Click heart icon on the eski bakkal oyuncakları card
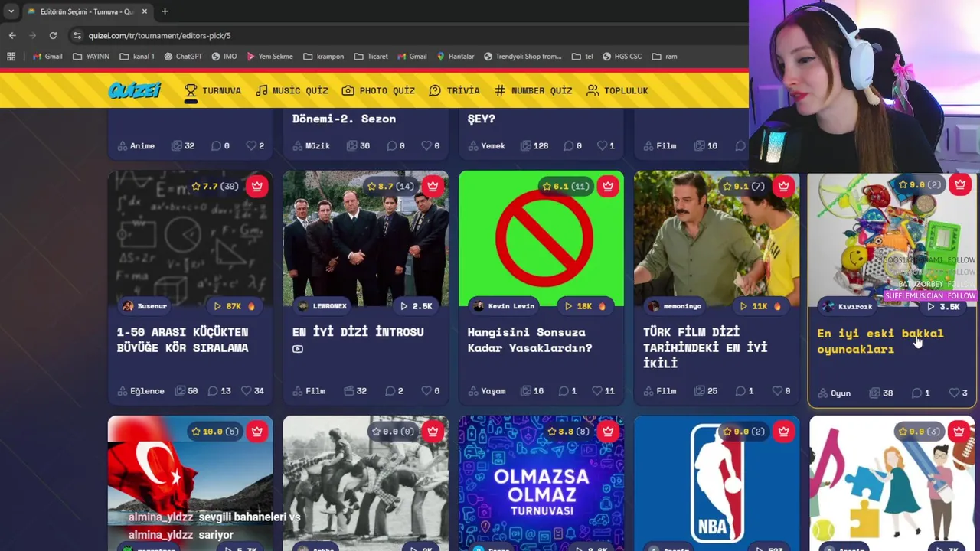The height and width of the screenshot is (551, 980). (954, 393)
